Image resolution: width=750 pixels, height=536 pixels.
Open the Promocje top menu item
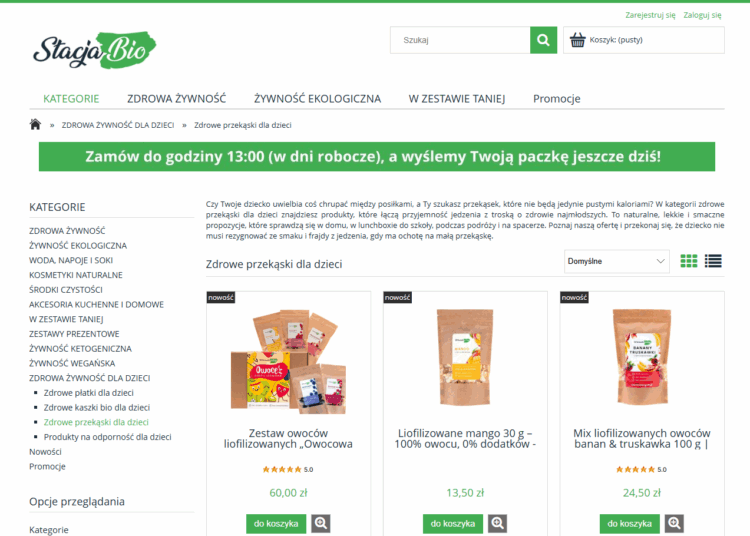click(557, 99)
